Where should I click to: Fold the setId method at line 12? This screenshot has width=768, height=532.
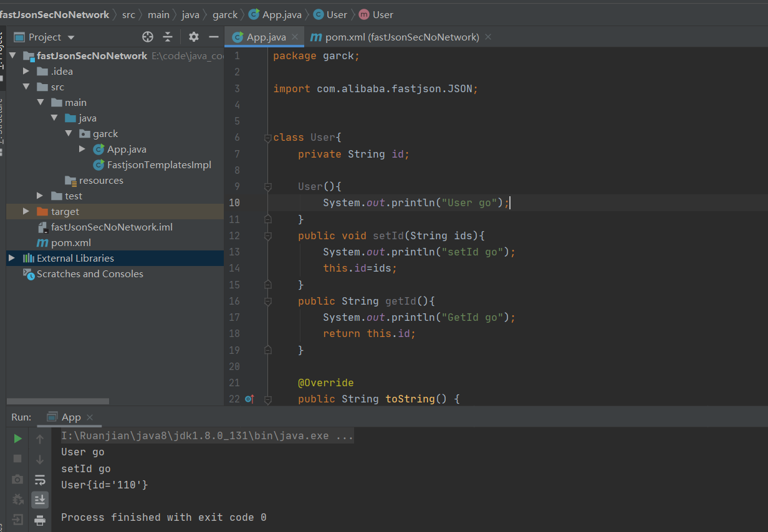click(268, 235)
